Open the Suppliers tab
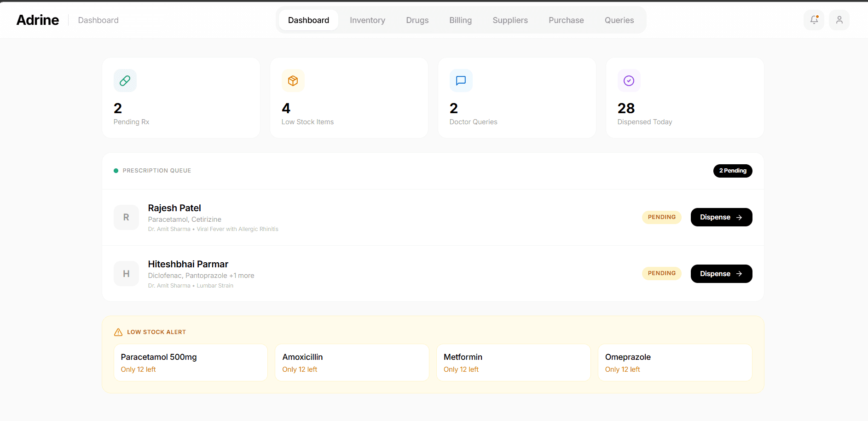 coord(510,20)
